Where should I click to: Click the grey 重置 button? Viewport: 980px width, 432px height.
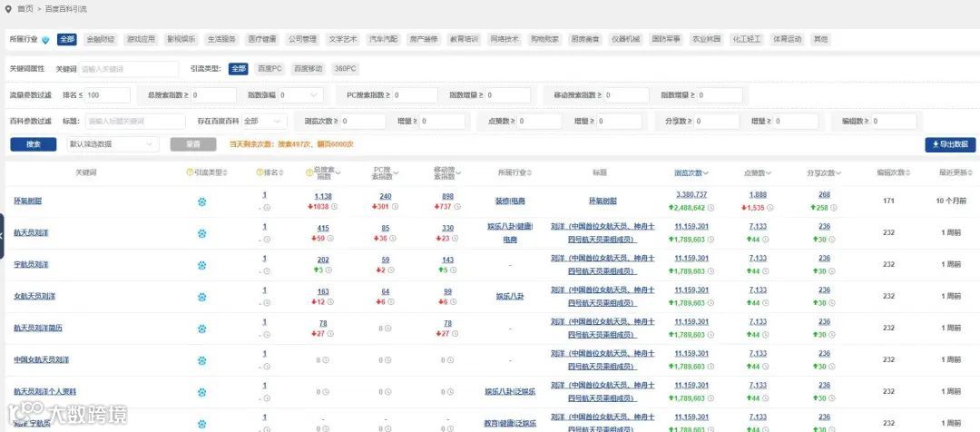[x=193, y=144]
